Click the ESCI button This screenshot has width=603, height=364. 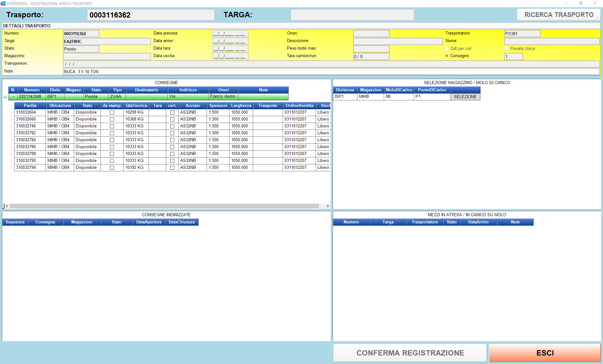[545, 353]
